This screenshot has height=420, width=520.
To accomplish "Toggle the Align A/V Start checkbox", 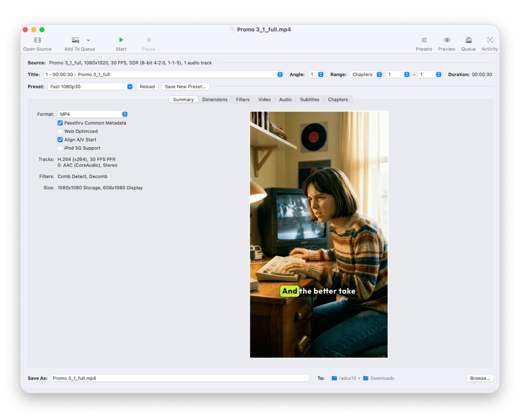I will tap(60, 140).
